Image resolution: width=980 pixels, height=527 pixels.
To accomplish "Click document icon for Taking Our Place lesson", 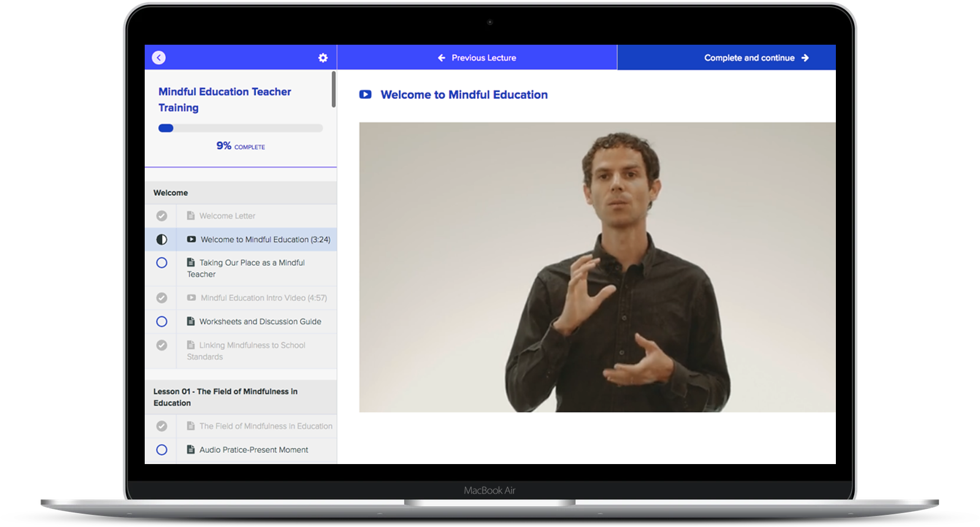I will 191,262.
